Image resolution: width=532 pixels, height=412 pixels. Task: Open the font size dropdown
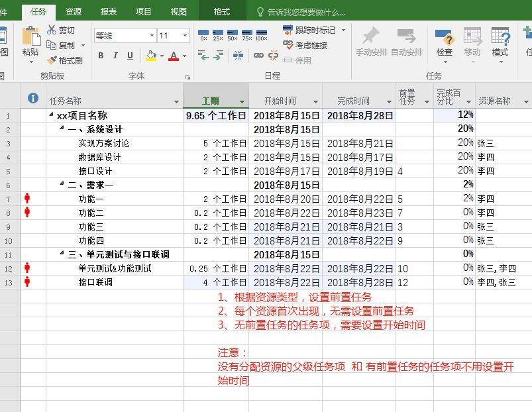[186, 36]
